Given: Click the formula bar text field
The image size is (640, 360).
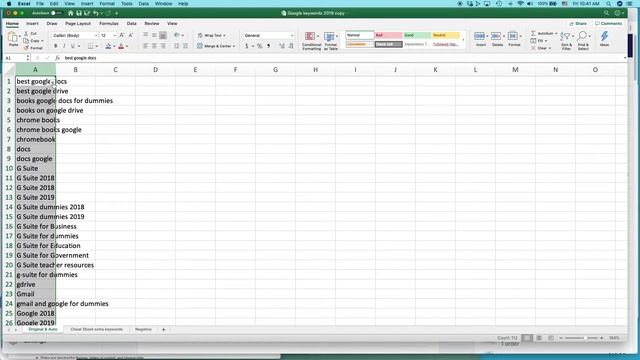Looking at the screenshot, I should [x=343, y=58].
